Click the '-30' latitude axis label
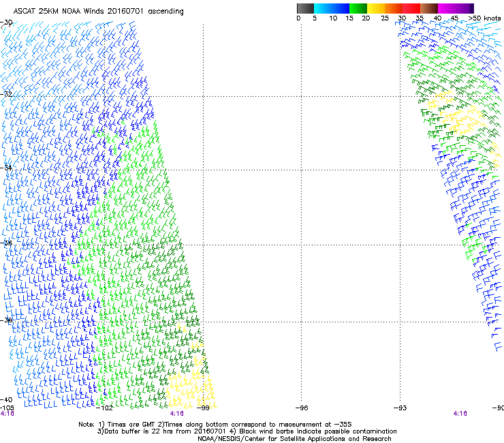 tap(6, 22)
